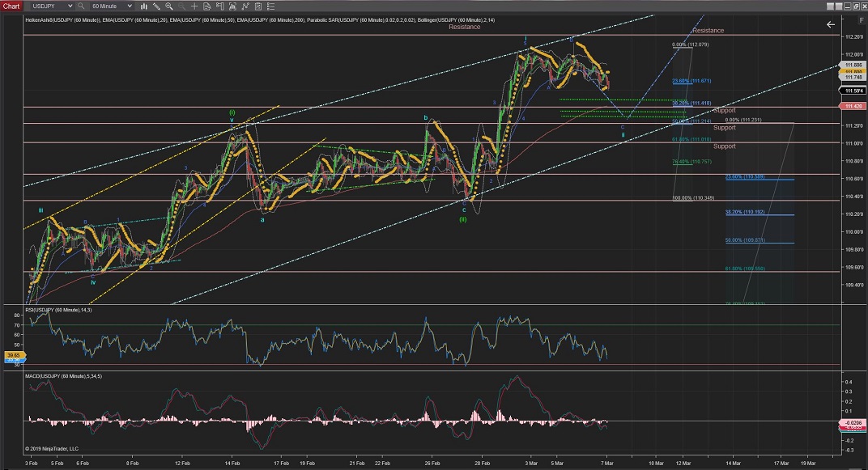Click the left arrow scroll button

point(830,25)
